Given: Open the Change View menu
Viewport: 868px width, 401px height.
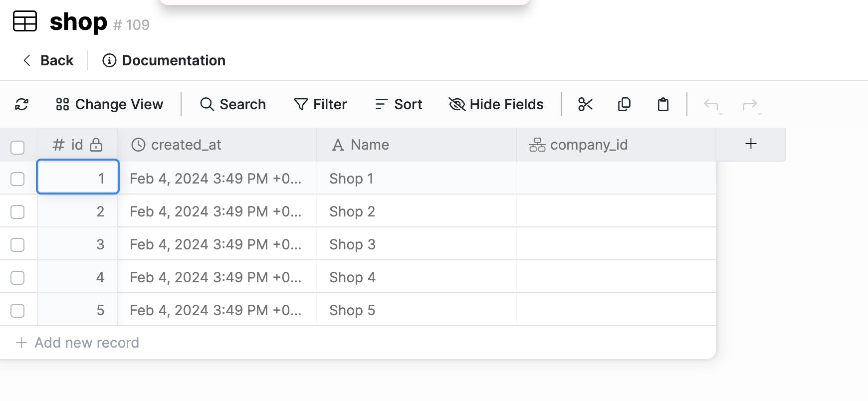Looking at the screenshot, I should tap(110, 104).
